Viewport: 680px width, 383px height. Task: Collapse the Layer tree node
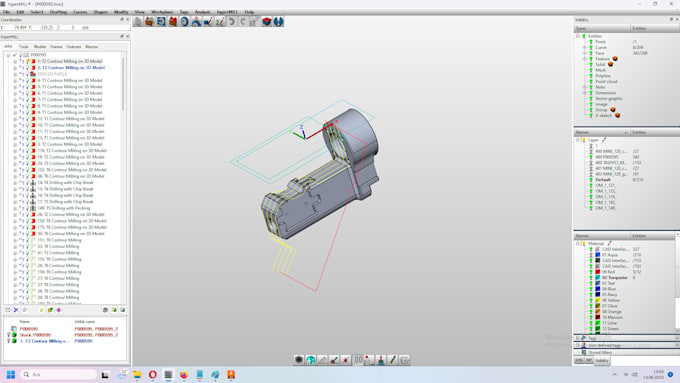[578, 140]
